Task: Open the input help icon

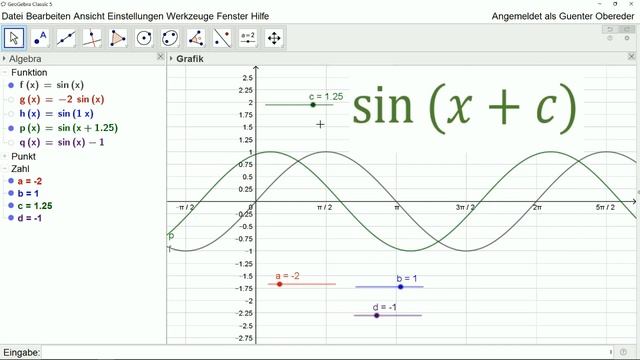Action: 623,352
